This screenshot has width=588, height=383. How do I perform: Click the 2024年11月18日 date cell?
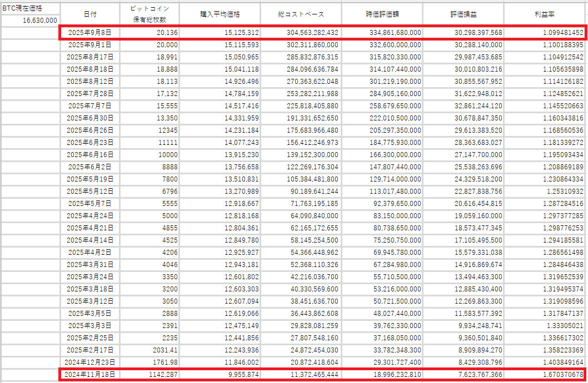click(x=89, y=375)
